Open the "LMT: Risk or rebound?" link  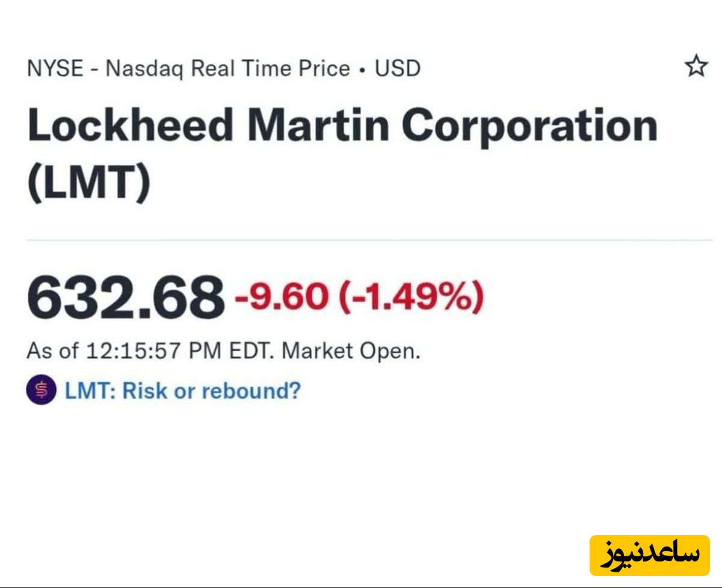coord(182,391)
